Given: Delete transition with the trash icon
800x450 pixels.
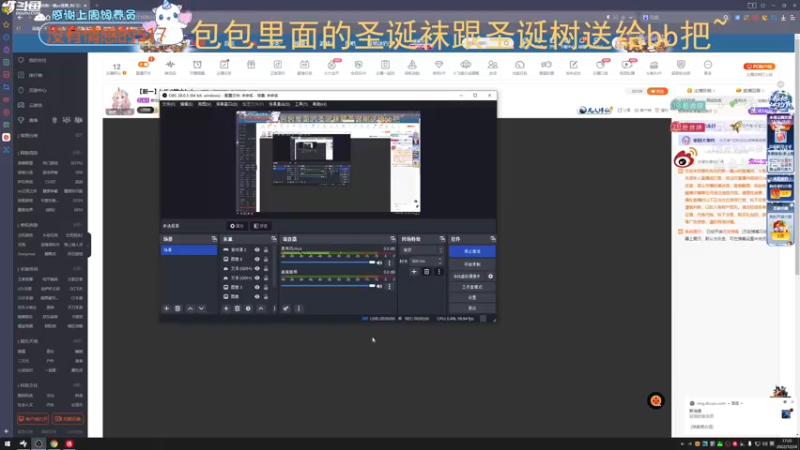Looking at the screenshot, I should tap(427, 271).
